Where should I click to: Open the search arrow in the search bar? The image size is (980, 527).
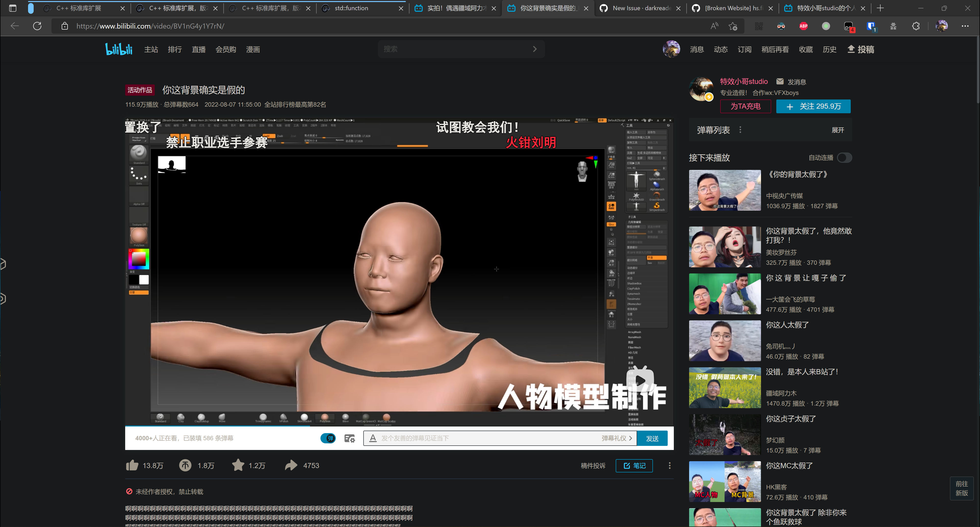pyautogui.click(x=535, y=49)
